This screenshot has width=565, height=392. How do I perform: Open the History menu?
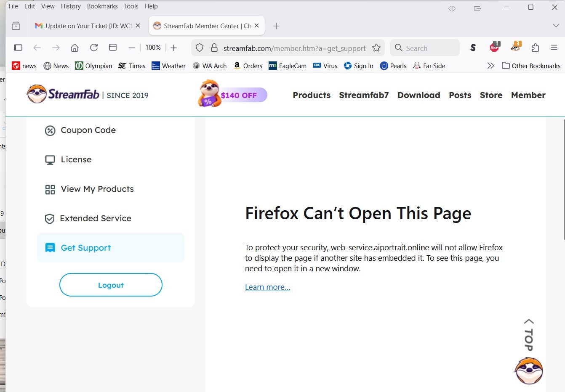tap(71, 6)
